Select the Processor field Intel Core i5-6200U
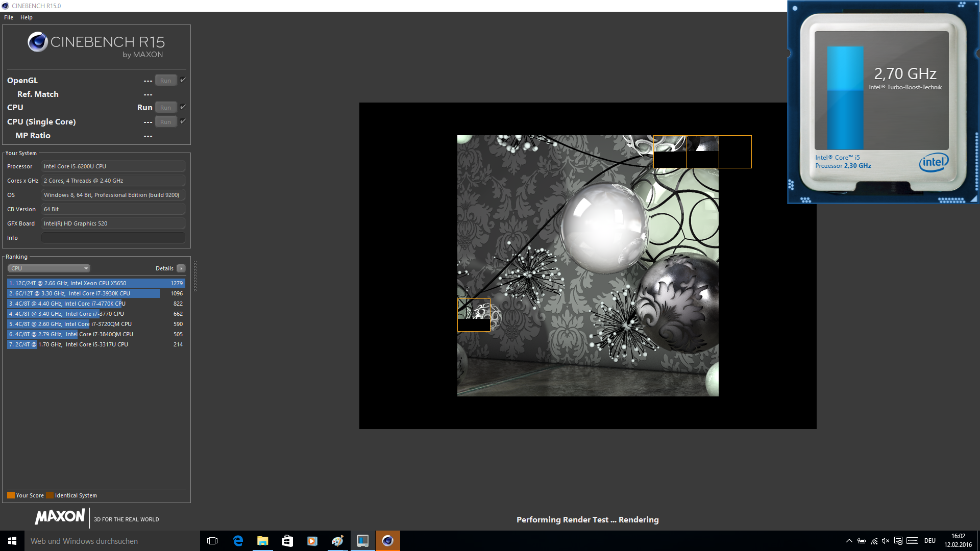The height and width of the screenshot is (551, 980). [113, 166]
